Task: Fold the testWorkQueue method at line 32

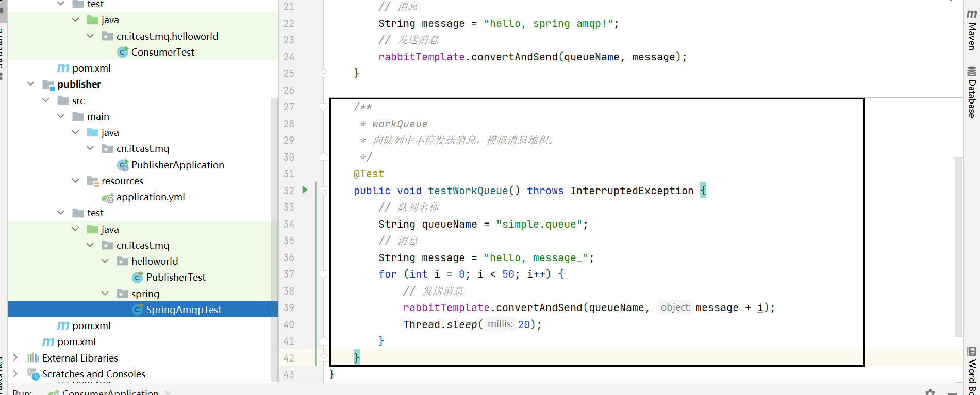Action: point(323,191)
